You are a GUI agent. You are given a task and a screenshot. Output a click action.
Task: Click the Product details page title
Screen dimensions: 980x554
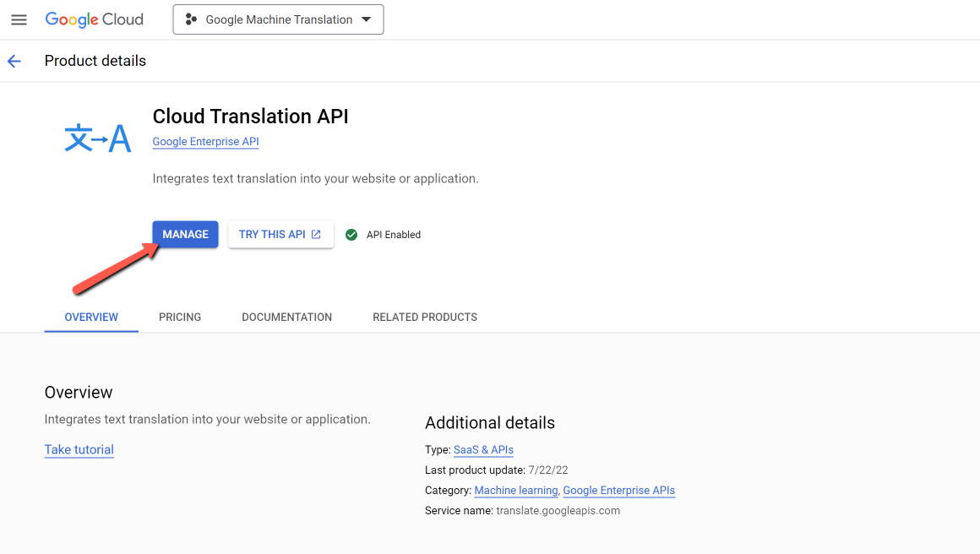point(95,61)
